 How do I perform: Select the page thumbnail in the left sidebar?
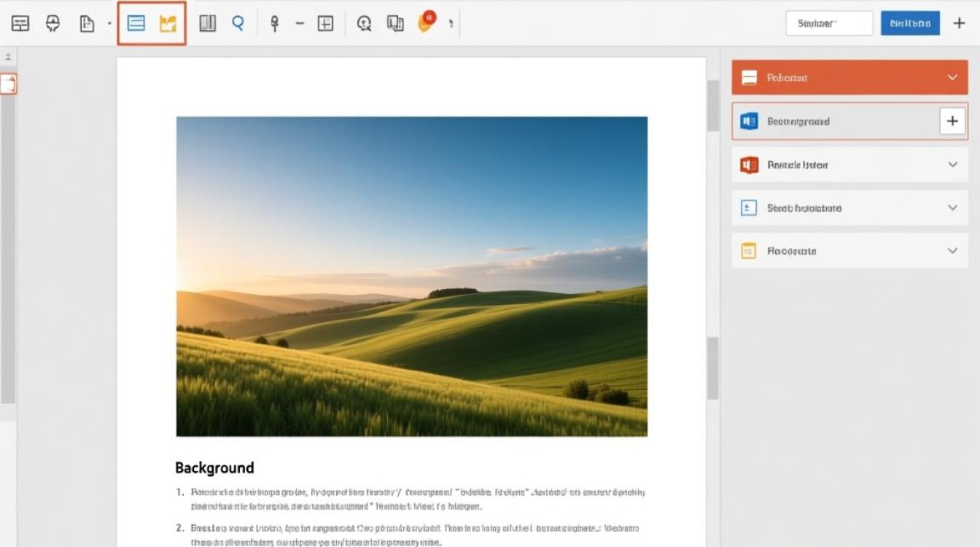click(8, 84)
